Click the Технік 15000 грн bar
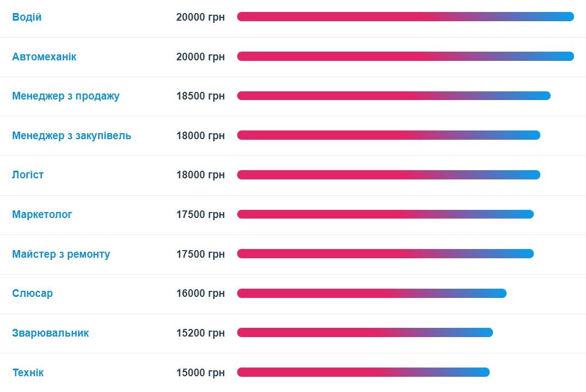 point(363,372)
